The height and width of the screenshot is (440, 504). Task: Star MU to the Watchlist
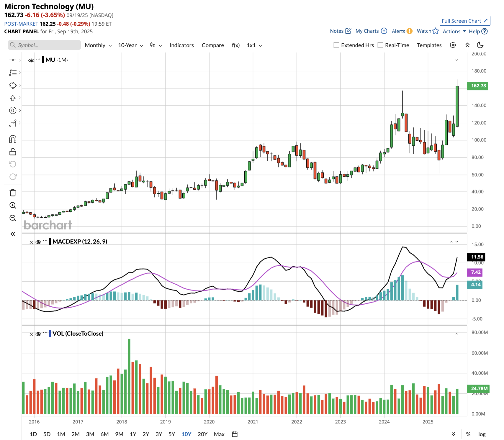point(436,31)
